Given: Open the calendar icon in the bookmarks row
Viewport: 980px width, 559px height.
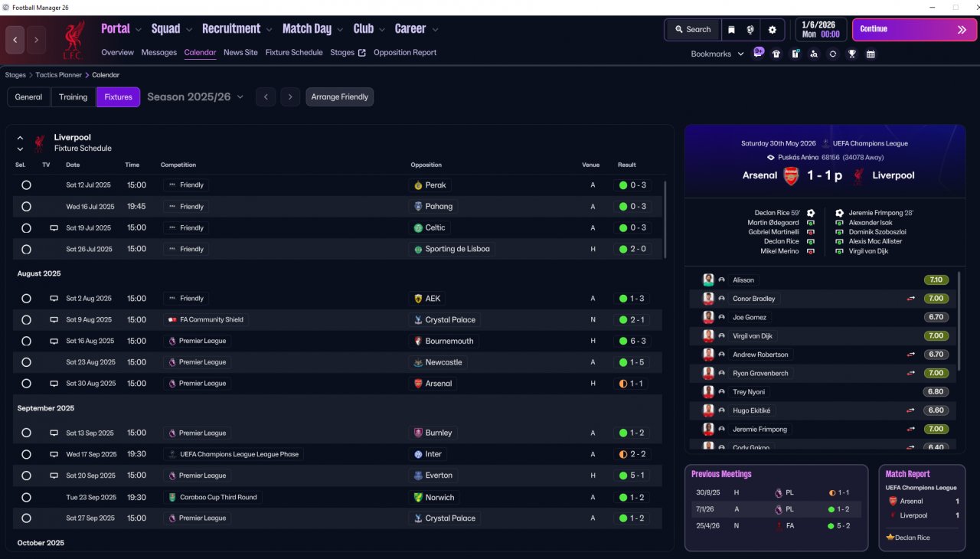Looking at the screenshot, I should [x=871, y=54].
